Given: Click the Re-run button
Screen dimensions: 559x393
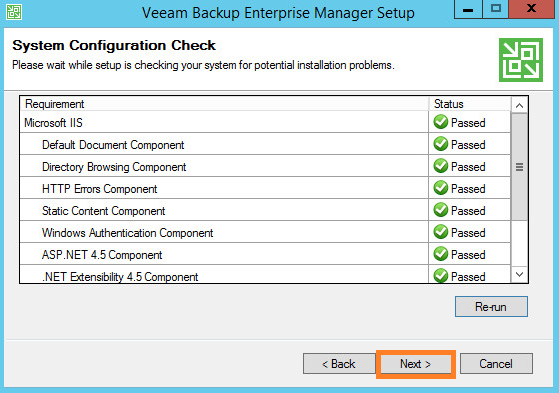Looking at the screenshot, I should coord(491,306).
